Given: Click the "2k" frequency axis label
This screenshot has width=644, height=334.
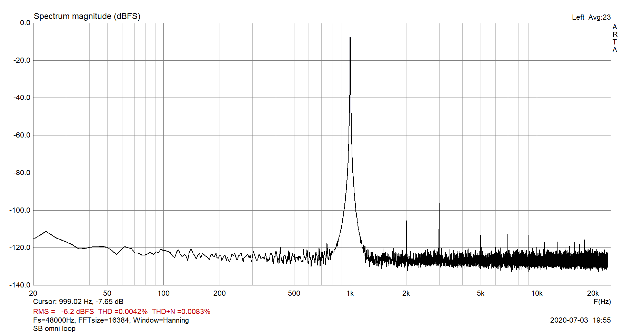Looking at the screenshot, I should pos(406,293).
